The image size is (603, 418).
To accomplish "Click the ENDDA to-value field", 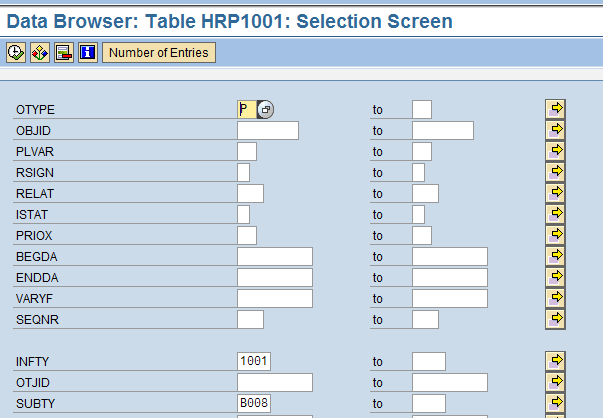I will pyautogui.click(x=449, y=278).
